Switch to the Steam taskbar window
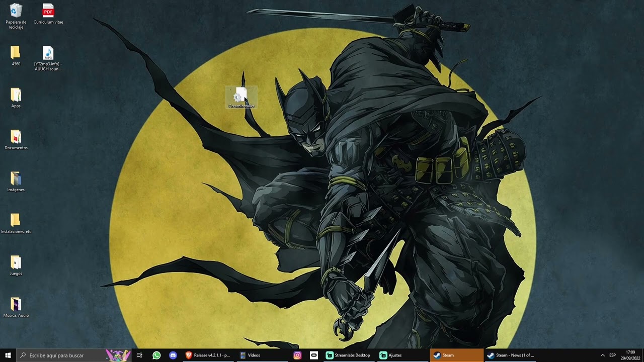This screenshot has height=362, width=644. tap(457, 355)
